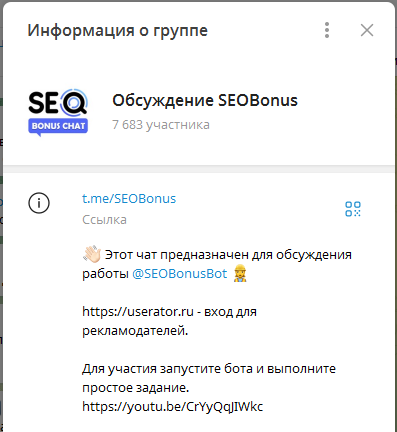Close the group info panel
This screenshot has width=397, height=432.
(x=367, y=30)
